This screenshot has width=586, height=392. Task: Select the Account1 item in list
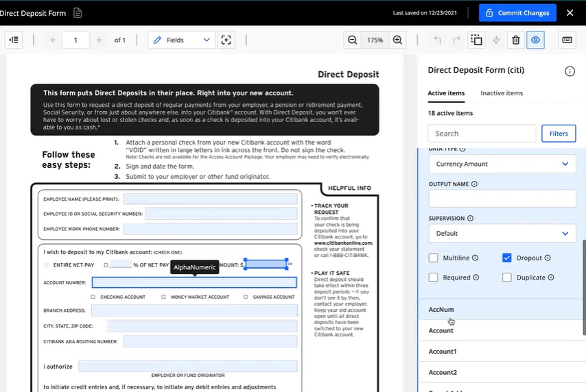502,352
